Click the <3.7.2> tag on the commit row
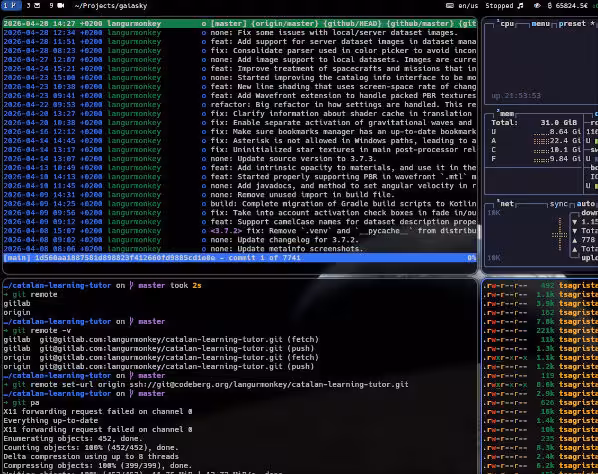Viewport: 598px width, 474px height. tap(226, 231)
